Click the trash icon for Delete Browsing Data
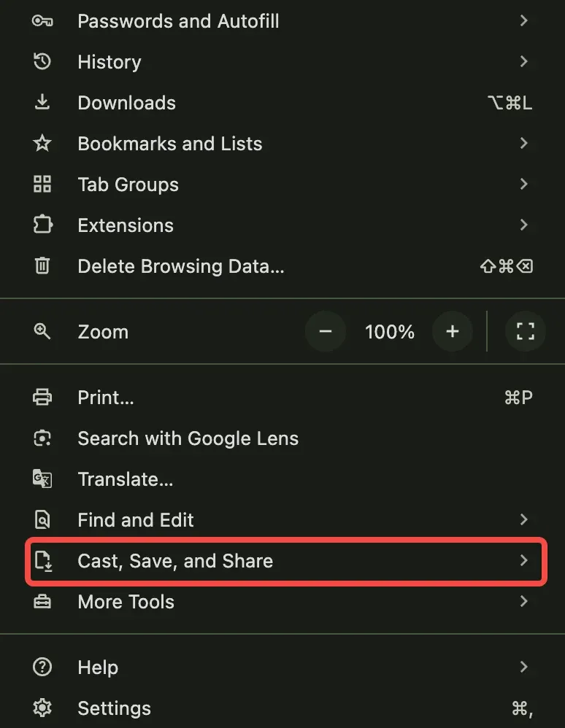 pyautogui.click(x=42, y=266)
